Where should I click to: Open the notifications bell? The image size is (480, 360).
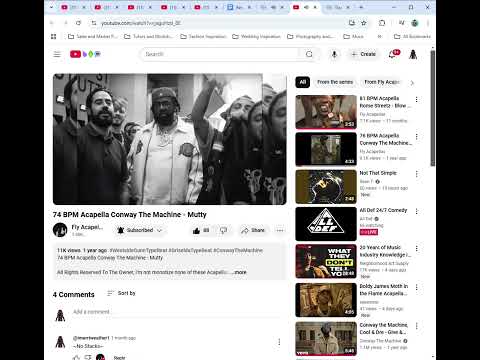392,54
